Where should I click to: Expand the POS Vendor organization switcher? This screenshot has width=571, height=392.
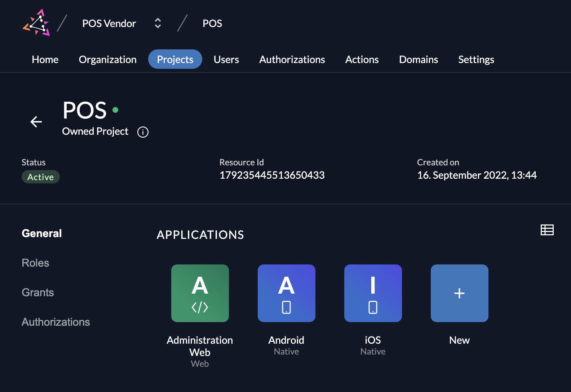(x=158, y=23)
